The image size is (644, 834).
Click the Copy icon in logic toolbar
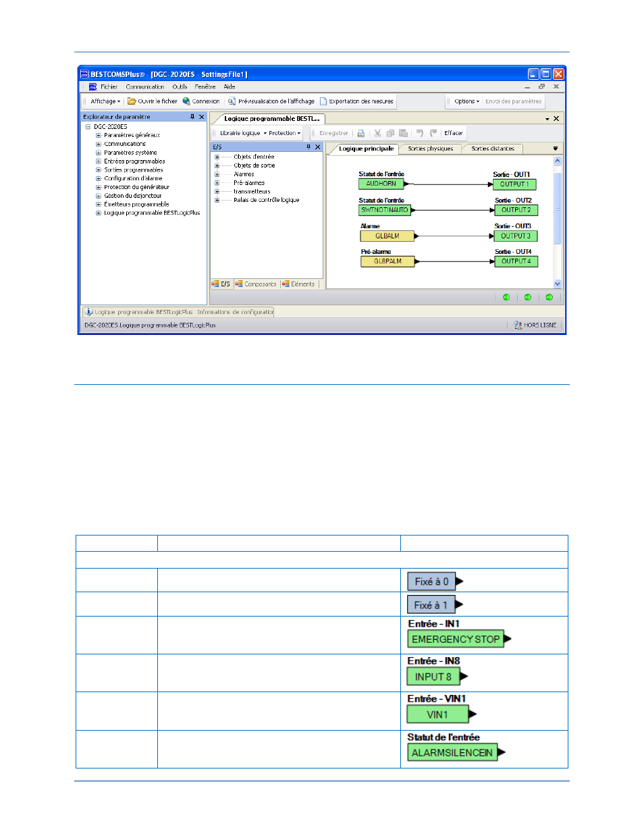390,133
